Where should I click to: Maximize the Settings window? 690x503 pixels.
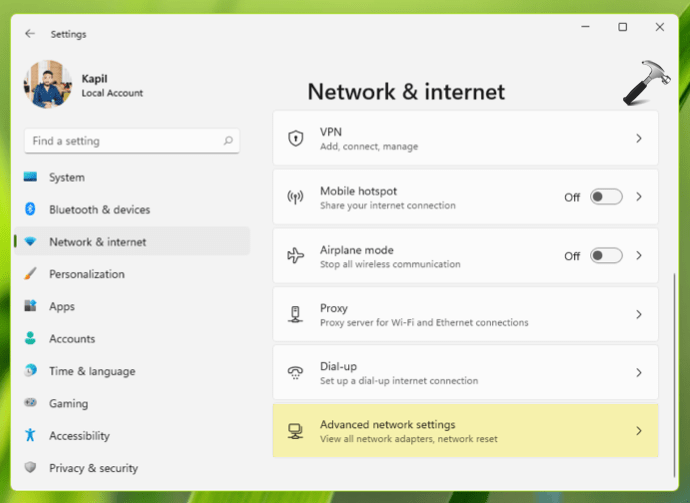pyautogui.click(x=622, y=27)
